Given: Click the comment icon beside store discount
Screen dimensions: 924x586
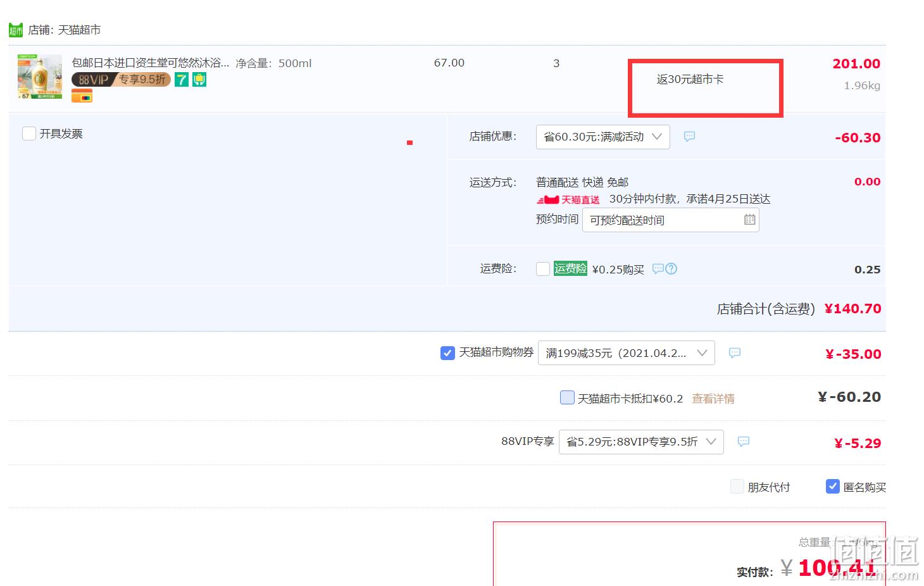Looking at the screenshot, I should [689, 136].
